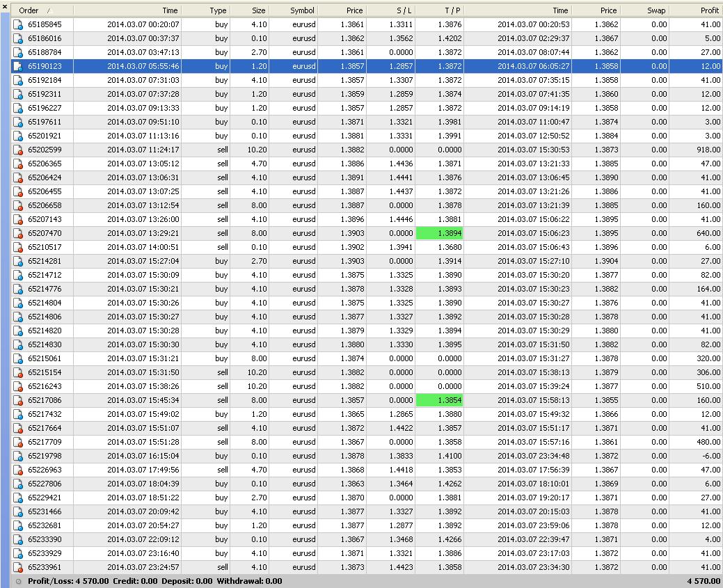Click the buy order icon for 65214776
The width and height of the screenshot is (723, 588).
[18, 289]
